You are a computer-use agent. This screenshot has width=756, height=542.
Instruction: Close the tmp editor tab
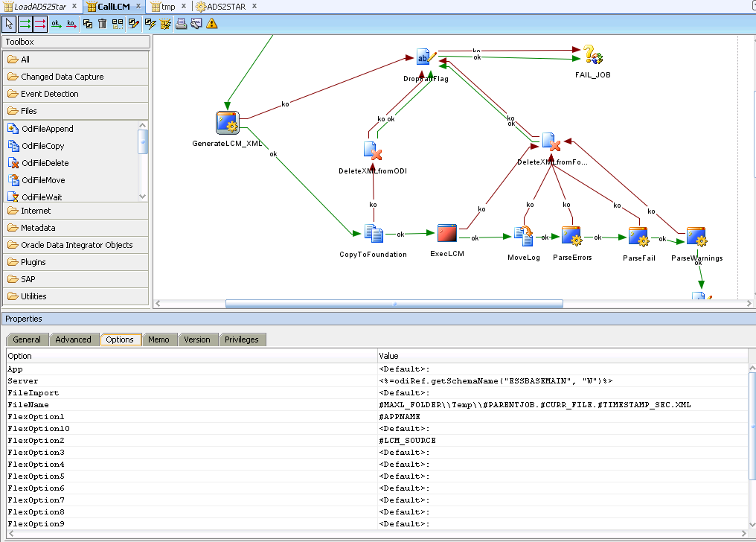[x=184, y=6]
